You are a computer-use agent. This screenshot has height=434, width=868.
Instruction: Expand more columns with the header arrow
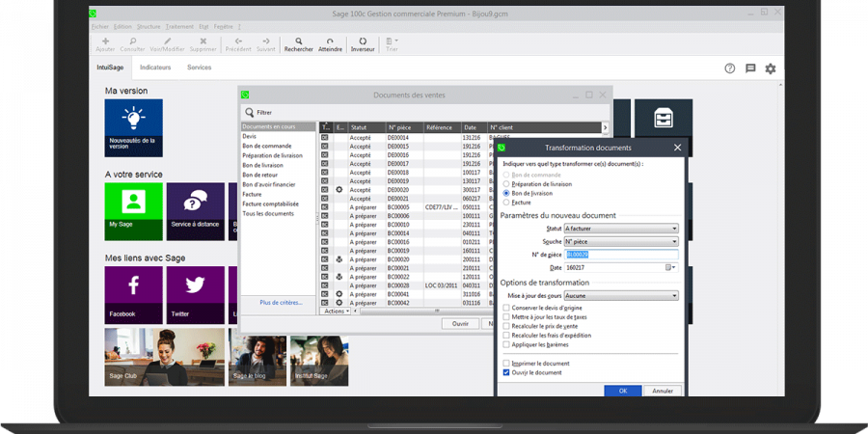[x=605, y=128]
